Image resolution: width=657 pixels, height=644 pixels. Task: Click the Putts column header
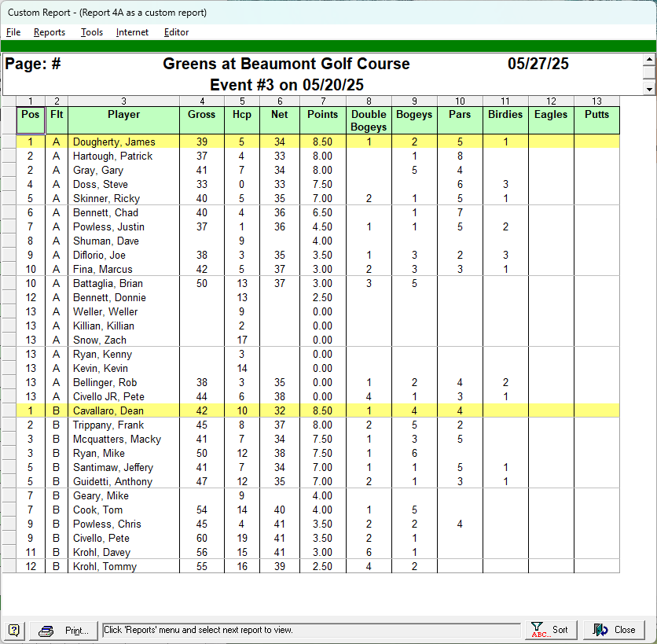click(596, 115)
